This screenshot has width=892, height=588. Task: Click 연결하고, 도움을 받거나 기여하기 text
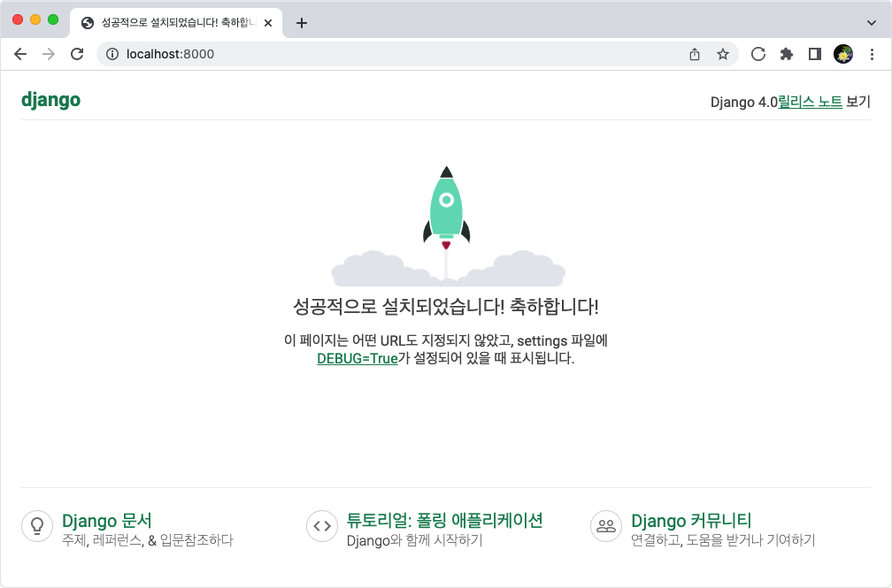tap(723, 540)
